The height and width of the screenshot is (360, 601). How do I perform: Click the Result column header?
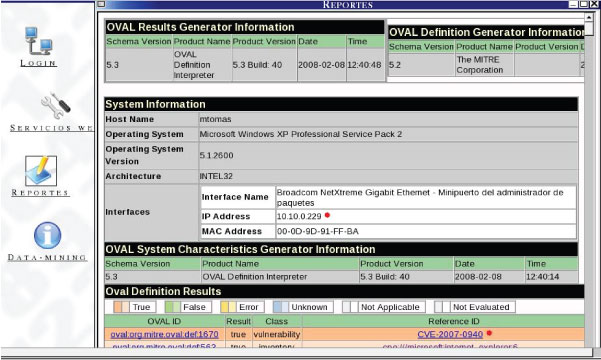(238, 321)
